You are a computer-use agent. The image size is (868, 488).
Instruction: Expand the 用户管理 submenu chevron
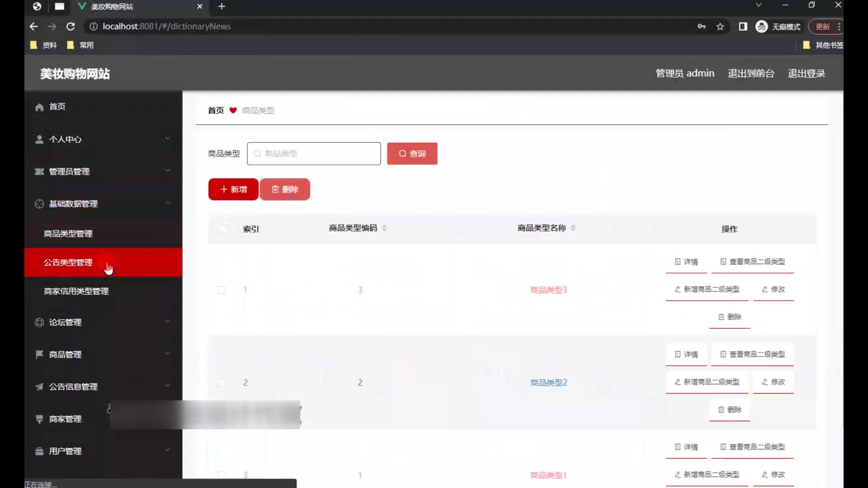pyautogui.click(x=167, y=450)
